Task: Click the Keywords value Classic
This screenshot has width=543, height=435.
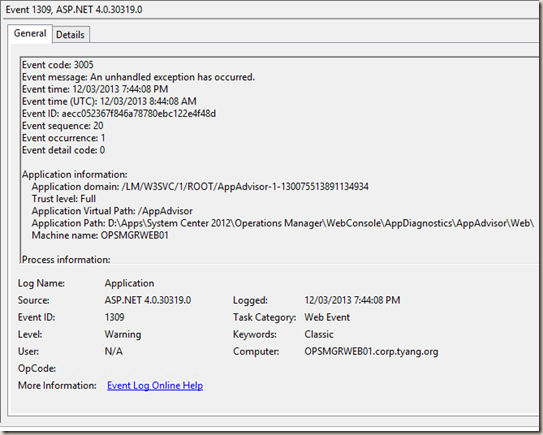Action: click(x=319, y=334)
